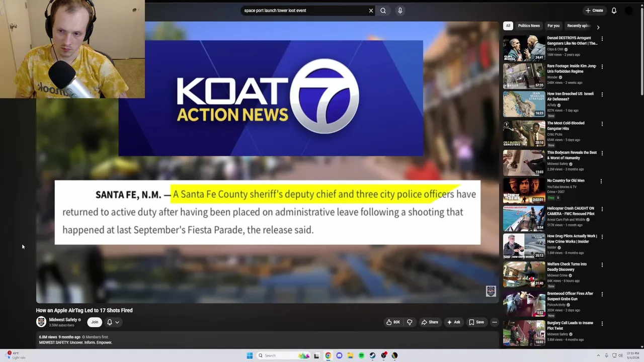Image resolution: width=644 pixels, height=362 pixels.
Task: Open Create menu
Action: coord(594,11)
